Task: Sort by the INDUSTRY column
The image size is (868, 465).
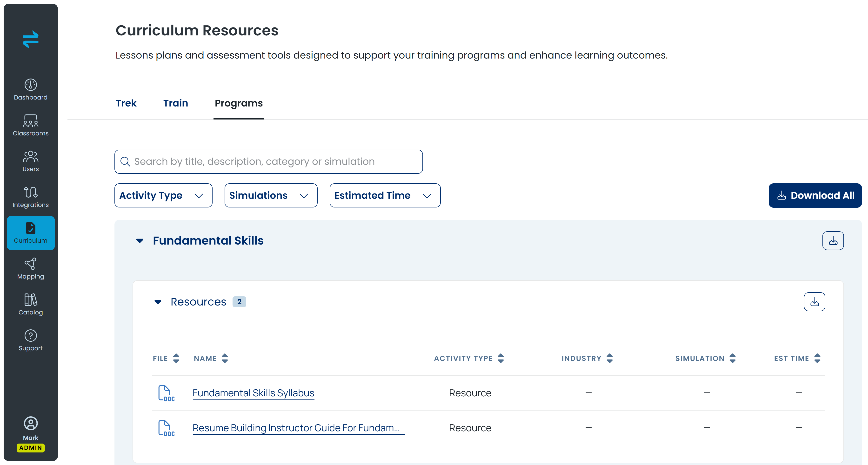Action: pyautogui.click(x=610, y=358)
